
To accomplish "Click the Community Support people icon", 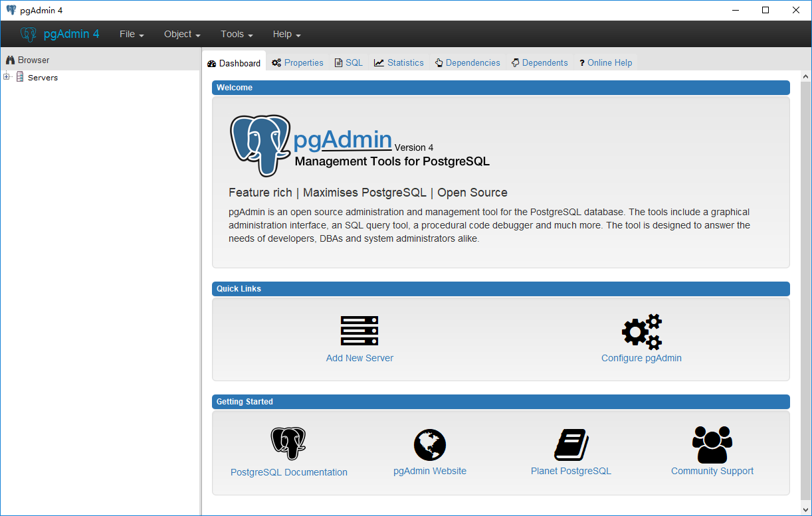I will [x=712, y=444].
